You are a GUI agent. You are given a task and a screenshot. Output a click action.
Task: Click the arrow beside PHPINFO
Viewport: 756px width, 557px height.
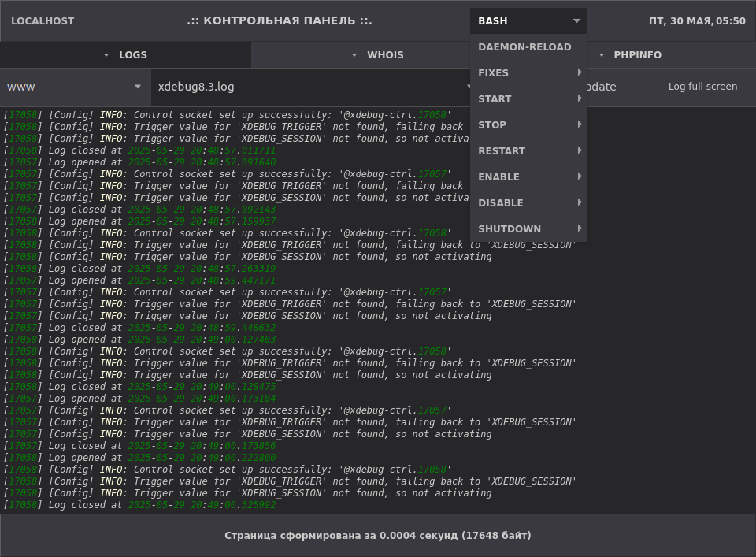601,55
